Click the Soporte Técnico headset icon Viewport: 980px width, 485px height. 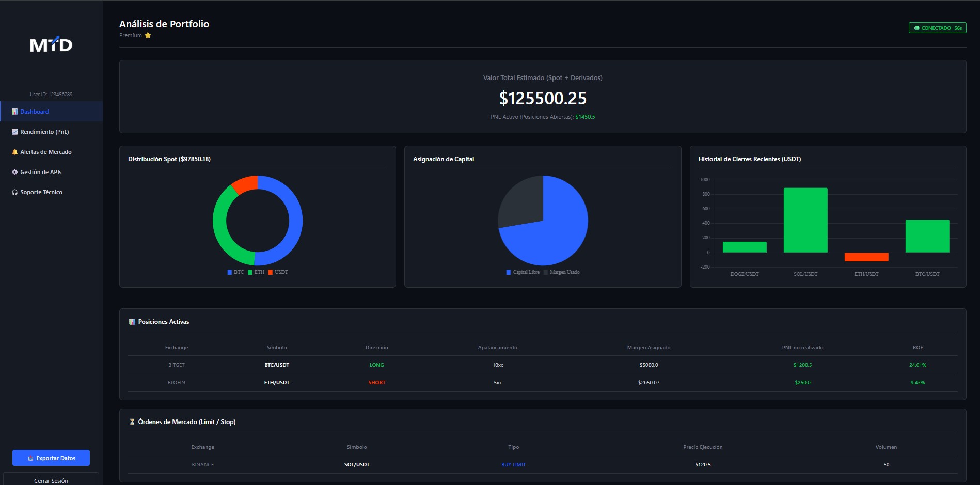coord(14,192)
